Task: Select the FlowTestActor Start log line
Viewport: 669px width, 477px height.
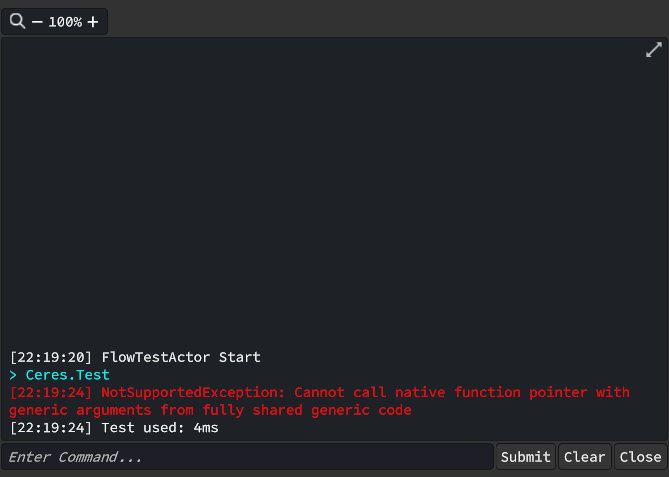Action: pyautogui.click(x=181, y=357)
